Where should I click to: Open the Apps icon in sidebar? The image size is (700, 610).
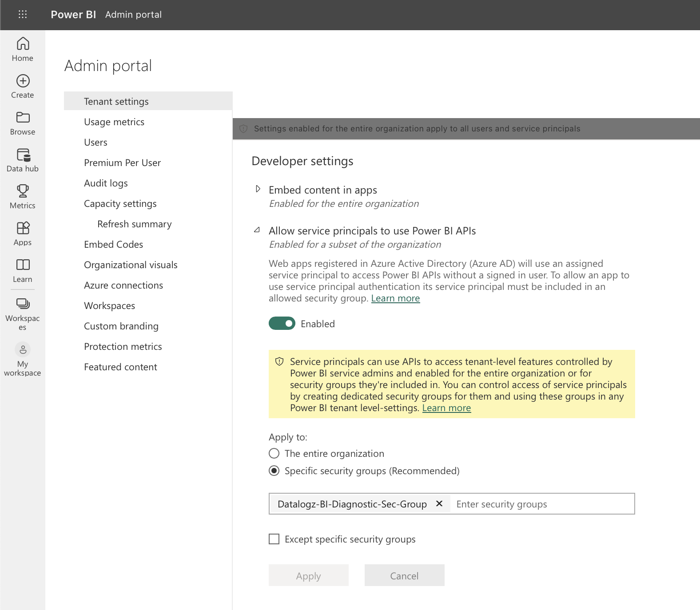(x=23, y=228)
